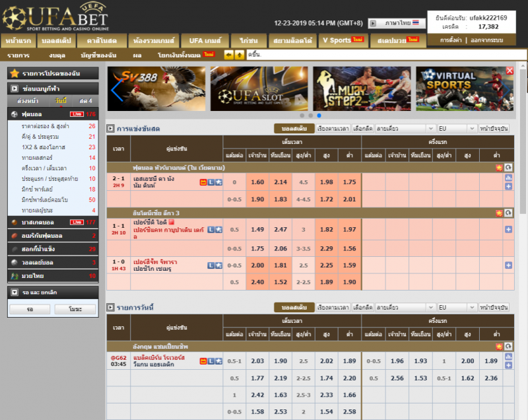Open EU odds dropdown in การแข่งขันสด section
This screenshot has width=528, height=420.
[x=457, y=129]
